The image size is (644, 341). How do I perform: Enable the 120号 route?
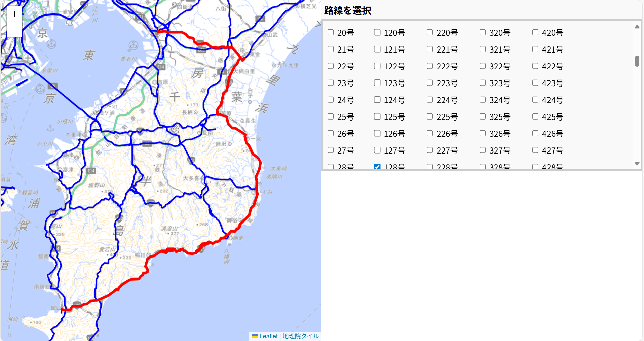(377, 32)
